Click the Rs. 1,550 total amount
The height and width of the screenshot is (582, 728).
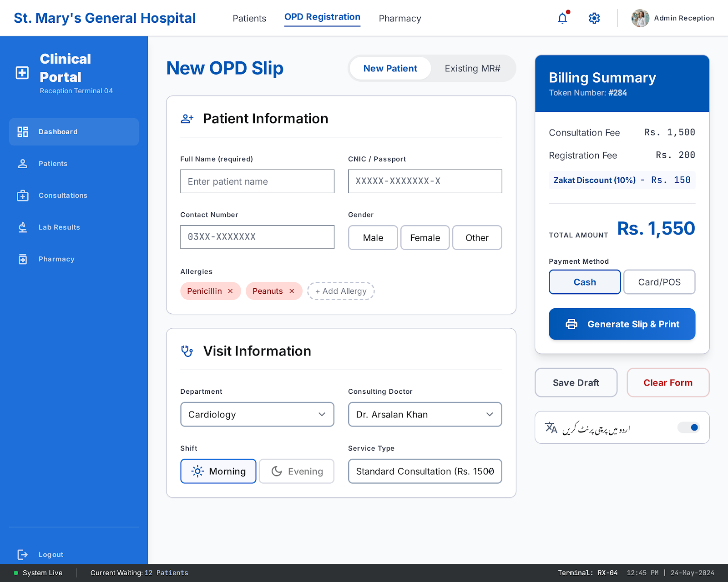point(656,228)
